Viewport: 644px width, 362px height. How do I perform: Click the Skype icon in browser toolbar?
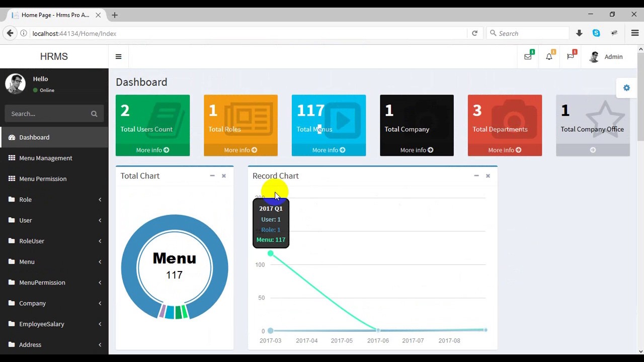(x=596, y=33)
